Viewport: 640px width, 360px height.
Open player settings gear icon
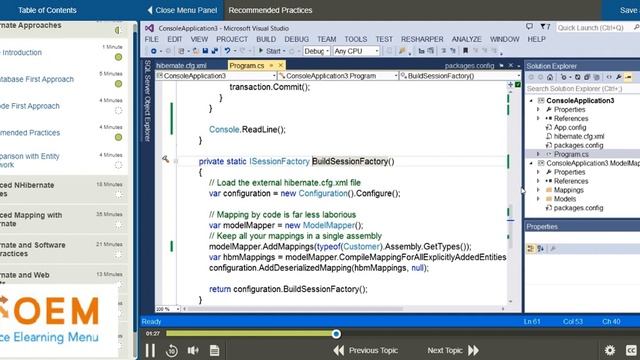click(x=610, y=350)
